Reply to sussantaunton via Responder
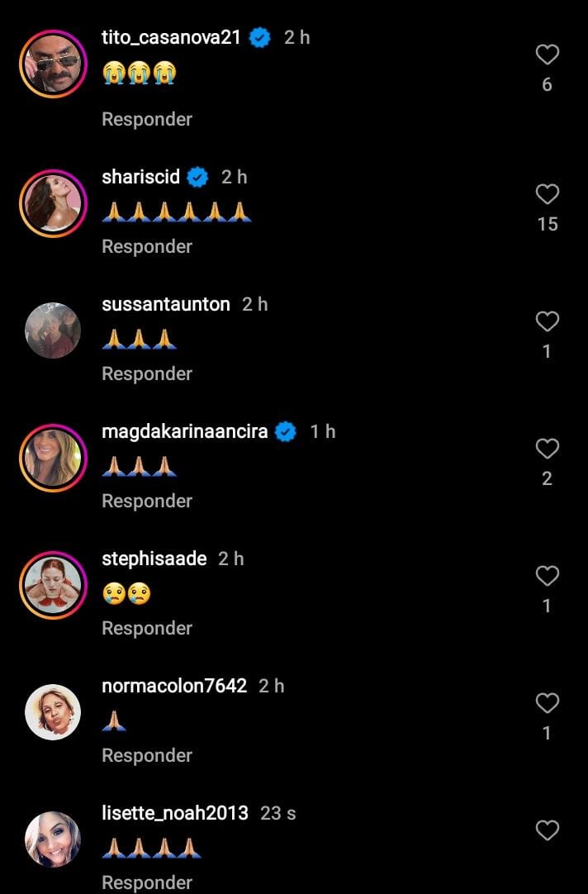588x894 pixels. 146,373
